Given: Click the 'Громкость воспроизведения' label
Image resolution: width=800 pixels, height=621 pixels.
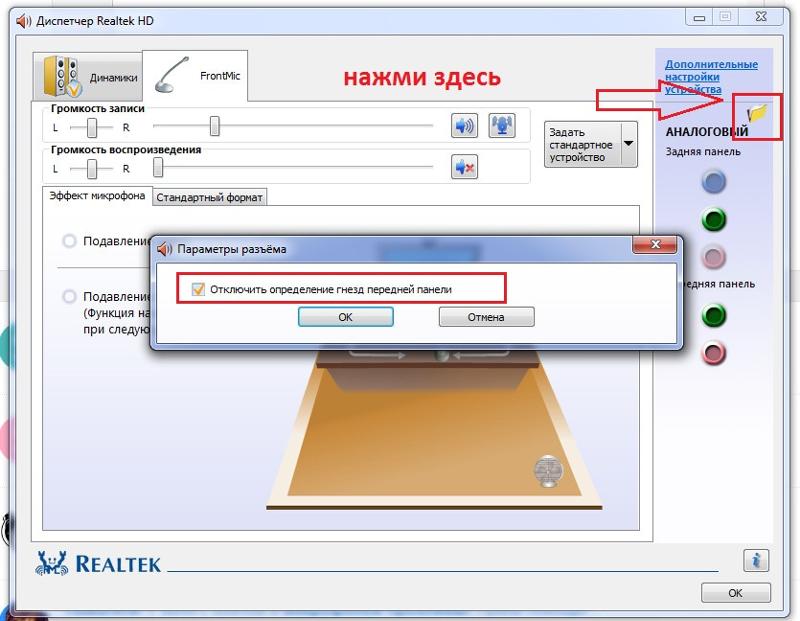Looking at the screenshot, I should [x=126, y=150].
